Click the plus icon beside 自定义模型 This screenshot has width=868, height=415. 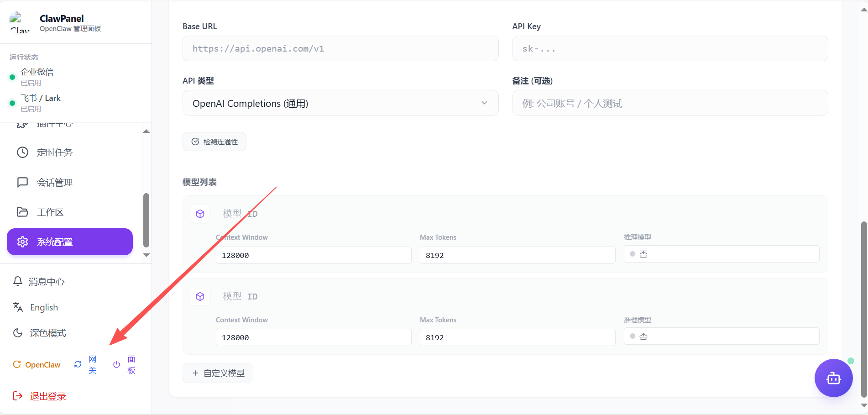[195, 373]
